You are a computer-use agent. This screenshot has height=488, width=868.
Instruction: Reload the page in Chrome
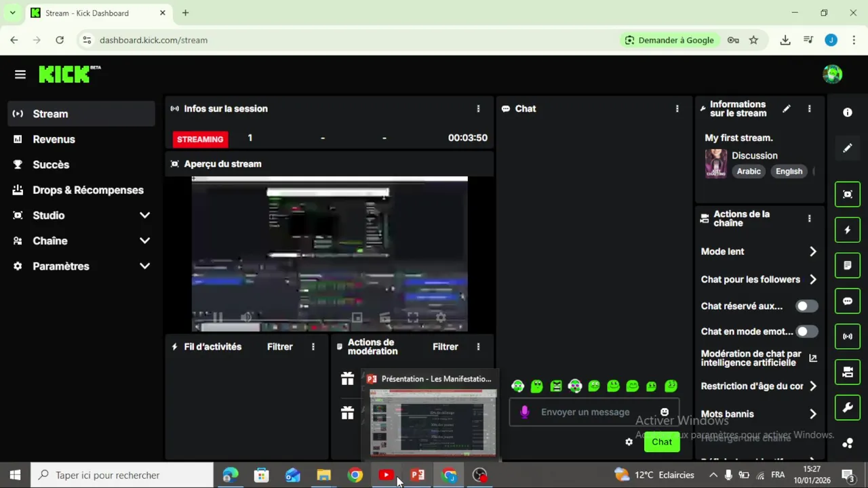tap(60, 40)
